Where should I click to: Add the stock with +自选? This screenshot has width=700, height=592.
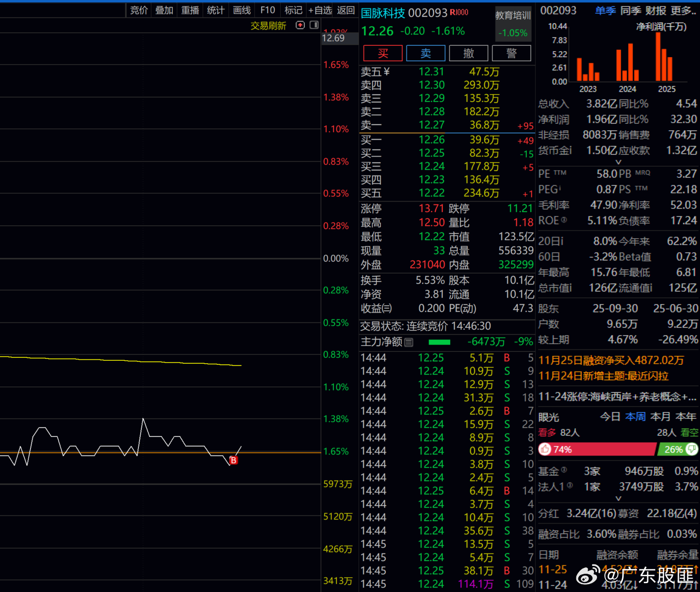(320, 10)
